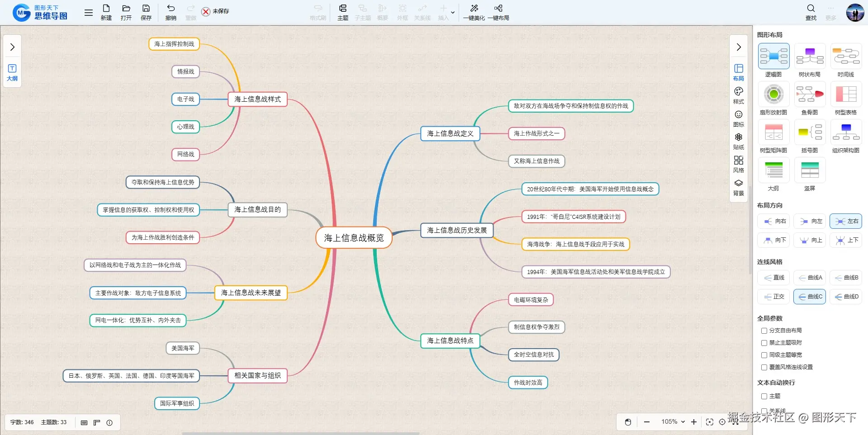Image resolution: width=868 pixels, height=435 pixels.
Task: Open the 风格 theme style panel
Action: [x=739, y=164]
